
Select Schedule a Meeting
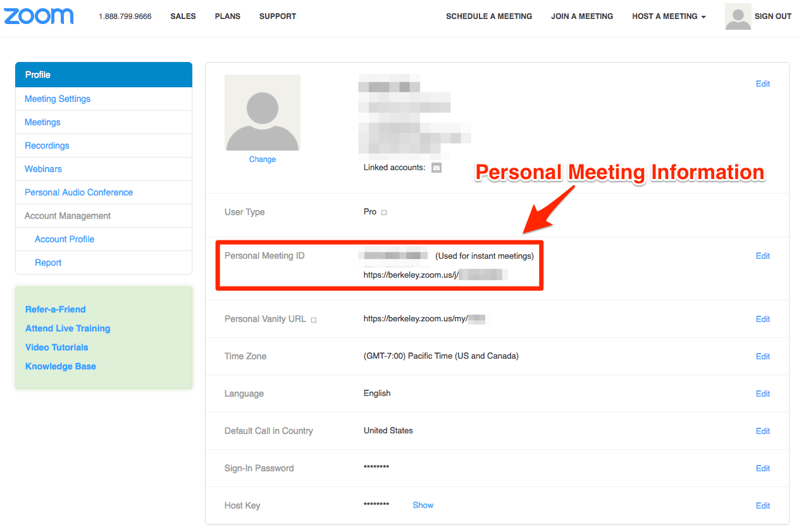pos(489,16)
